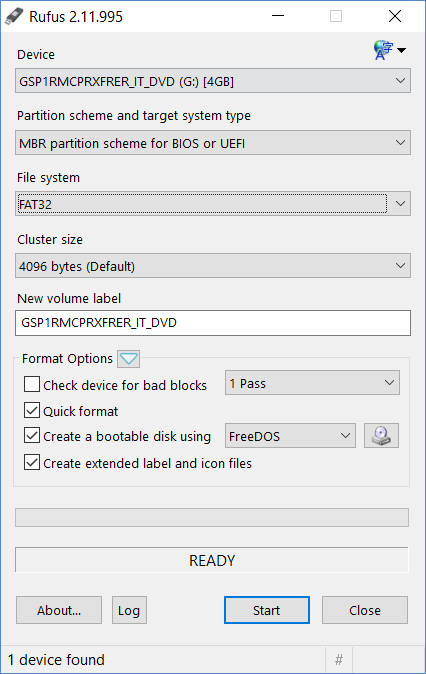Open the File system FAT32 dropdown
This screenshot has height=674, width=426.
tap(213, 204)
